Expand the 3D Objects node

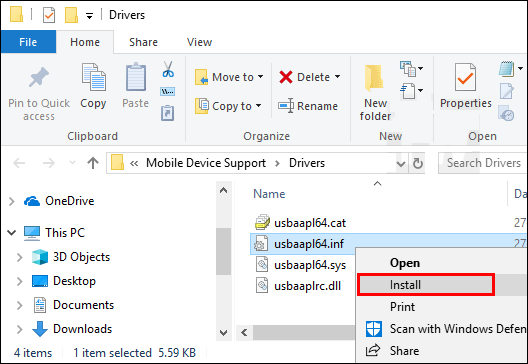(x=20, y=257)
